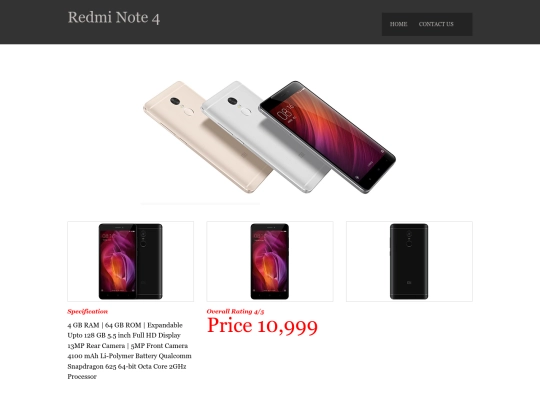Open the HOME menu item

tap(398, 24)
